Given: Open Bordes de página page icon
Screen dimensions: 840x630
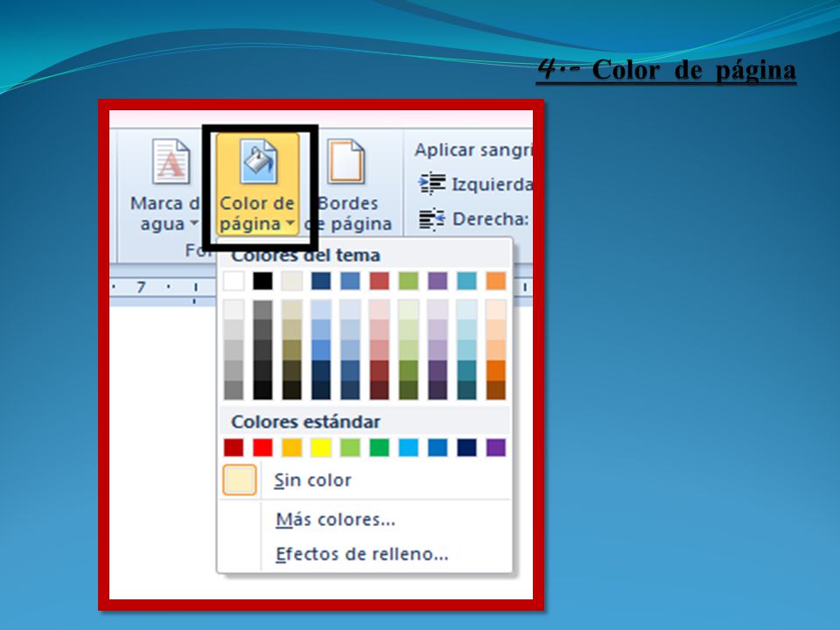Looking at the screenshot, I should [x=346, y=161].
